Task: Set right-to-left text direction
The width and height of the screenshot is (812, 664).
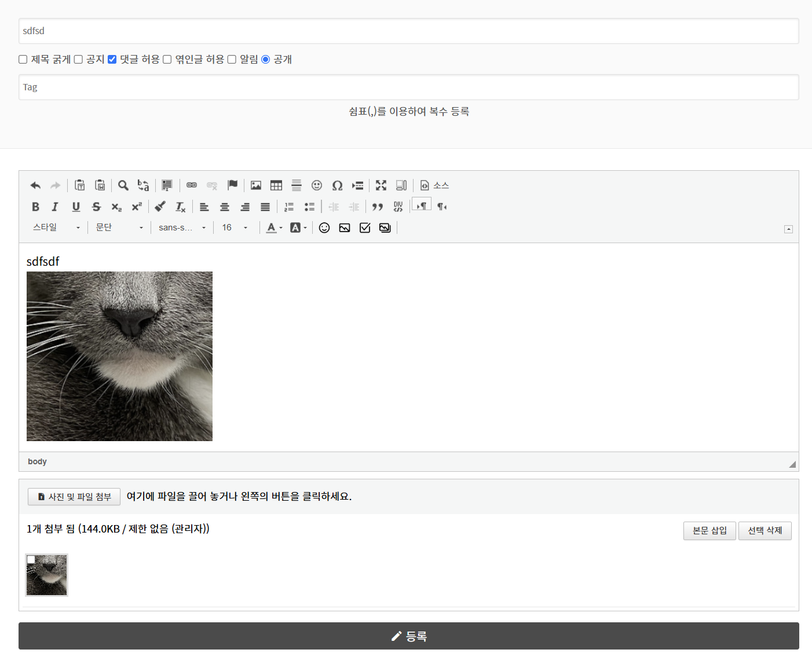Action: point(442,207)
